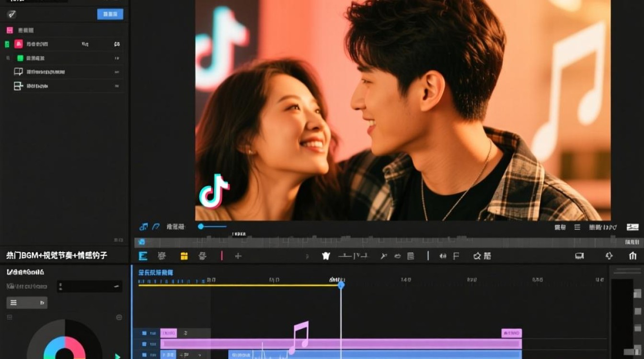Click the blue button in the top-left panel
The image size is (644, 359).
tap(110, 14)
